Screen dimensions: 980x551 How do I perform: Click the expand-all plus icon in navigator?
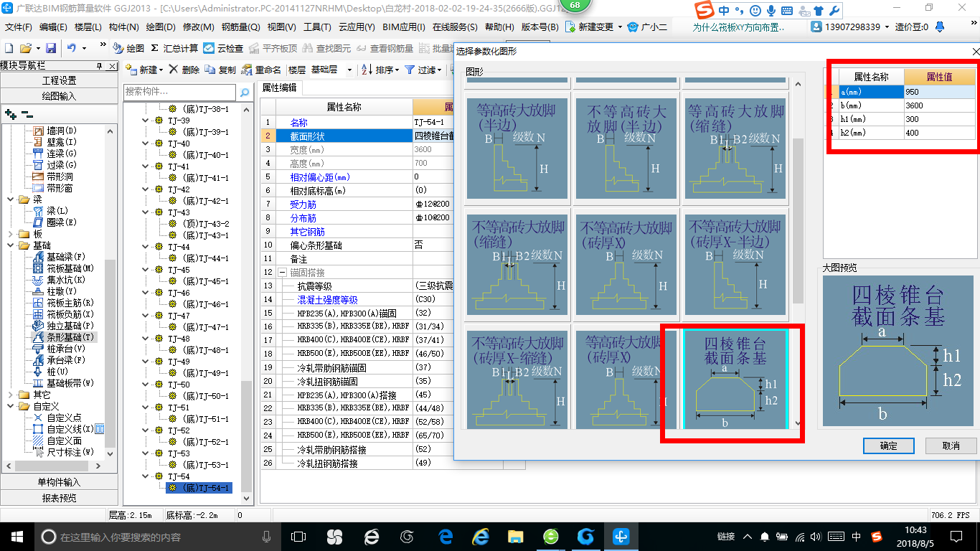(x=10, y=114)
